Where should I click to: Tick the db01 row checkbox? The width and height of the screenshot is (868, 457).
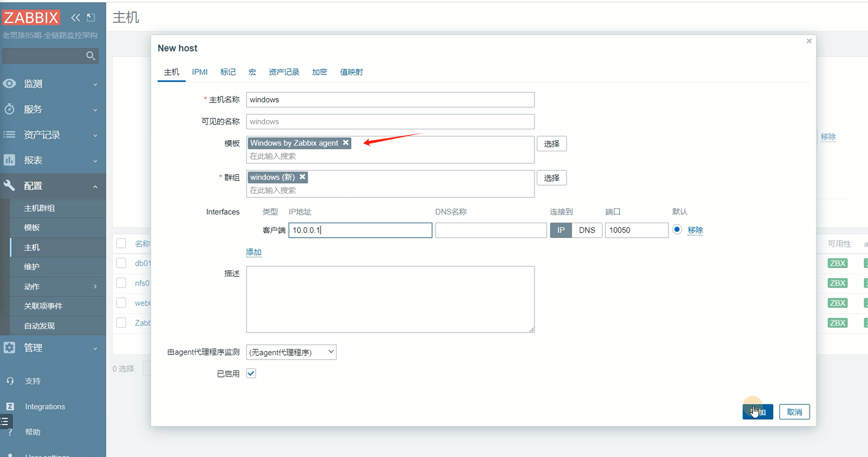pos(121,263)
